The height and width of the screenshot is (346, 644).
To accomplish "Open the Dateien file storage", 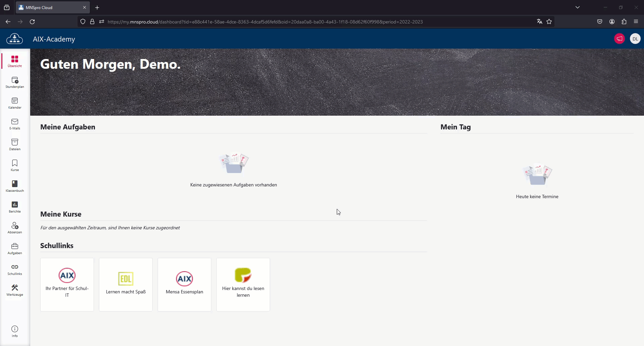I will pos(15,145).
